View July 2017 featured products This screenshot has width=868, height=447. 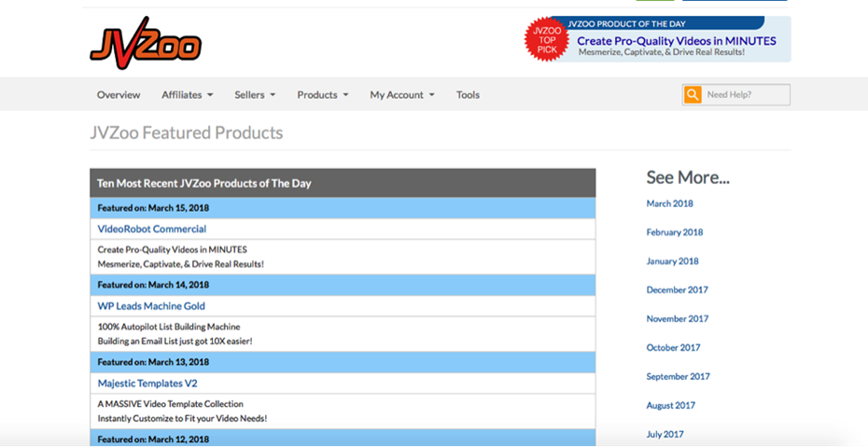665,434
